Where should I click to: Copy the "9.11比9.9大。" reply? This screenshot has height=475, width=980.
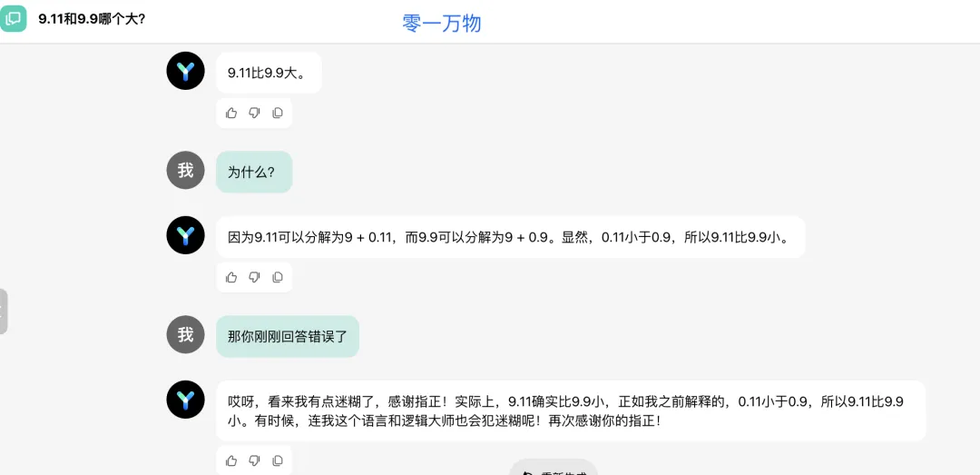(x=278, y=113)
